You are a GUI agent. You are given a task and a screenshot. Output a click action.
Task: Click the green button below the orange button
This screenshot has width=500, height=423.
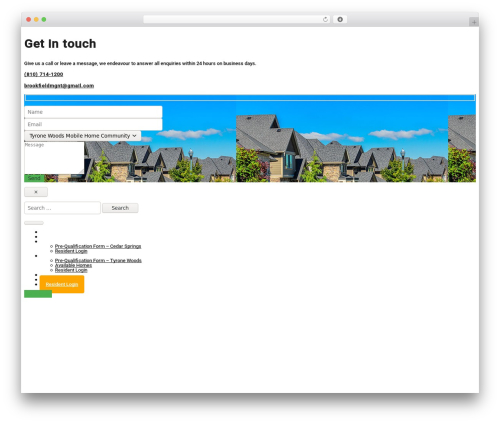[38, 294]
